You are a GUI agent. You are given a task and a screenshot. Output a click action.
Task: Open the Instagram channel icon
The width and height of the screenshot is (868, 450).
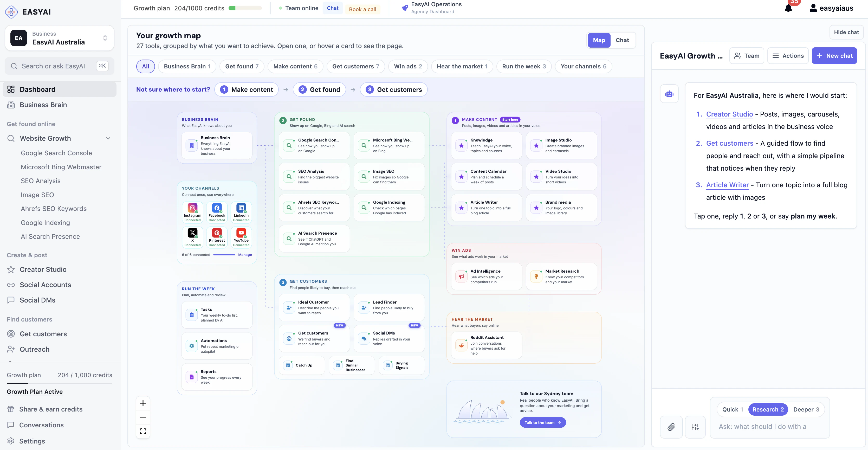click(192, 208)
